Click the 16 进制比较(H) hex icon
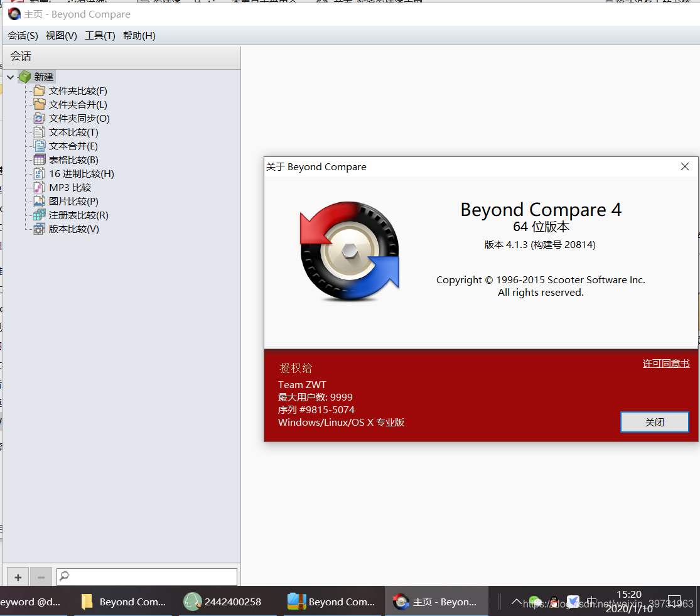 pos(40,174)
